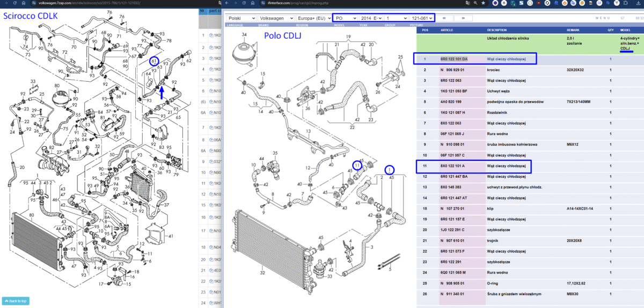Viewport: 644px width, 308px height.
Task: Open the 2014 year dropdown
Action: coord(371,18)
